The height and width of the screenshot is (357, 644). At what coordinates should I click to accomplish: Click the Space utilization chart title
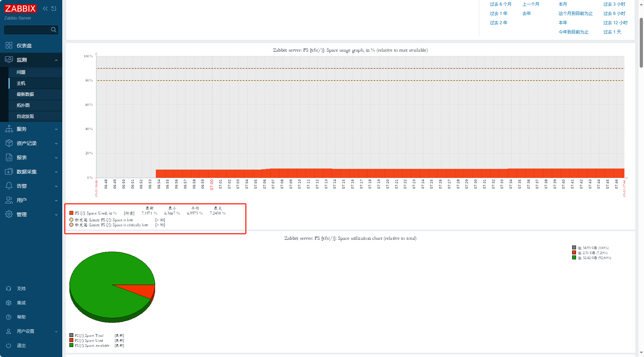tap(350, 238)
